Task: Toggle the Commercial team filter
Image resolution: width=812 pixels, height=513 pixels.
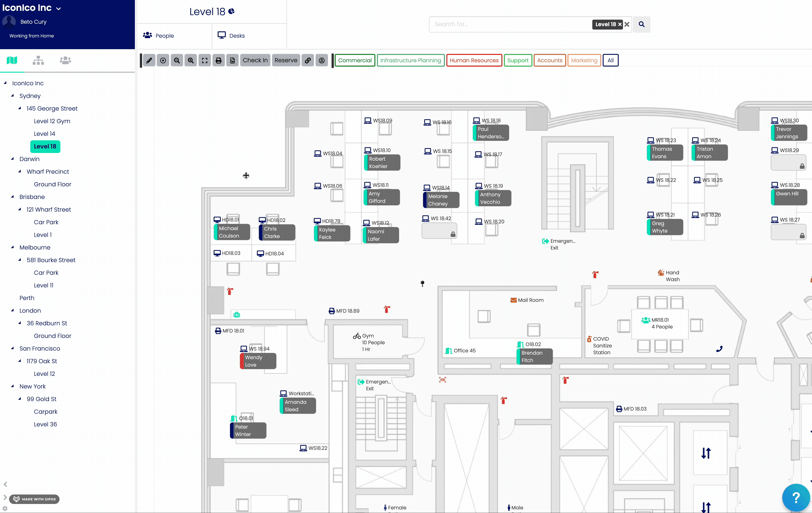Action: point(355,60)
